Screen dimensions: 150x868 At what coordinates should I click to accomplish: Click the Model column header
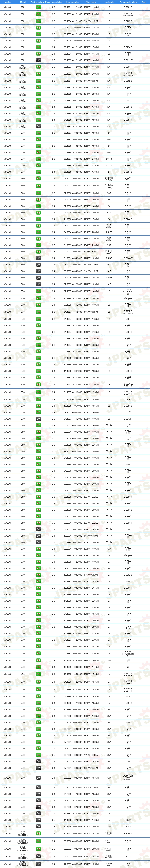pyautogui.click(x=23, y=2)
